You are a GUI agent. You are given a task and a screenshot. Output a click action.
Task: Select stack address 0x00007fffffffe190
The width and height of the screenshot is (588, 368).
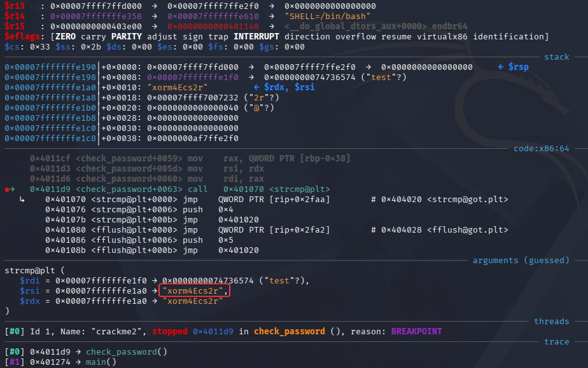coord(50,67)
